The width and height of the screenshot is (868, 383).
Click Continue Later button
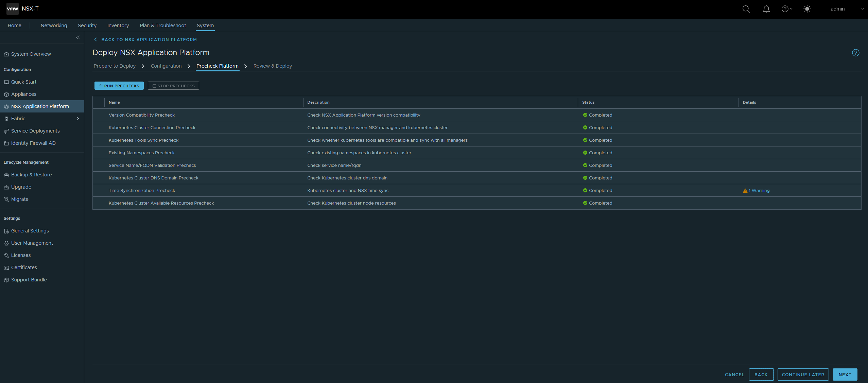tap(803, 375)
